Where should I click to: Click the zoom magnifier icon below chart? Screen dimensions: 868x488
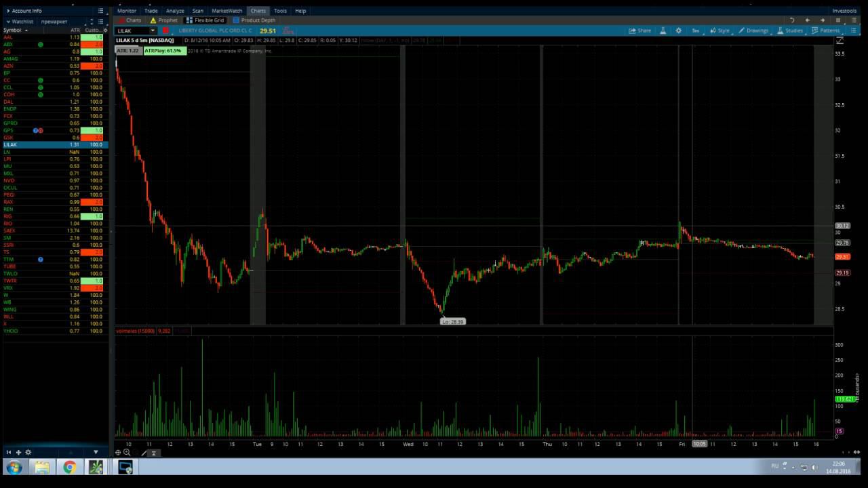(127, 452)
